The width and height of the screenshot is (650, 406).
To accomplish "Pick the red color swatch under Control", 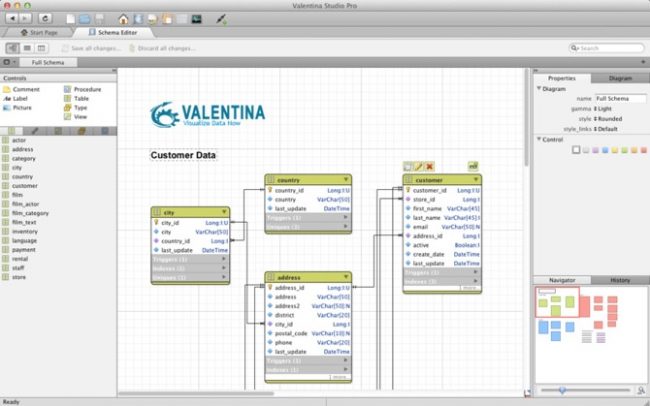I will (x=644, y=150).
